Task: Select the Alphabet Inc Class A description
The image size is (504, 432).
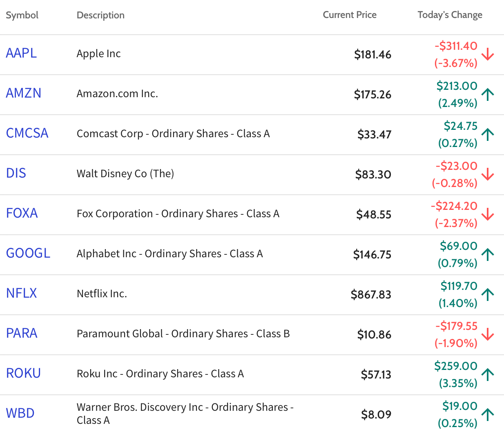Action: click(x=170, y=254)
